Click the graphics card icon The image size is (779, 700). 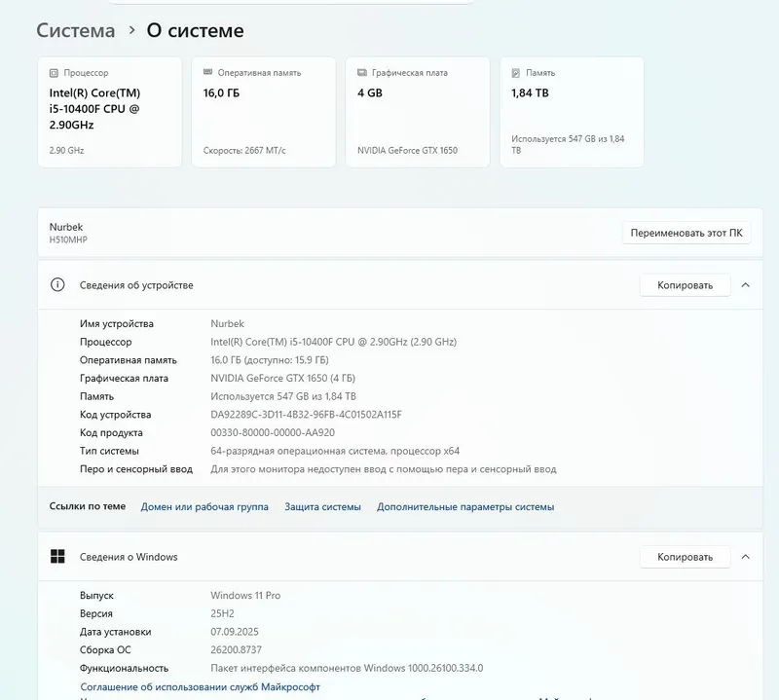362,73
